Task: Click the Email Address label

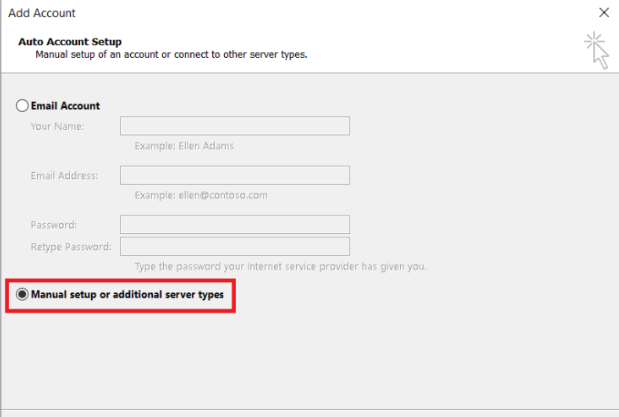Action: pyautogui.click(x=64, y=175)
